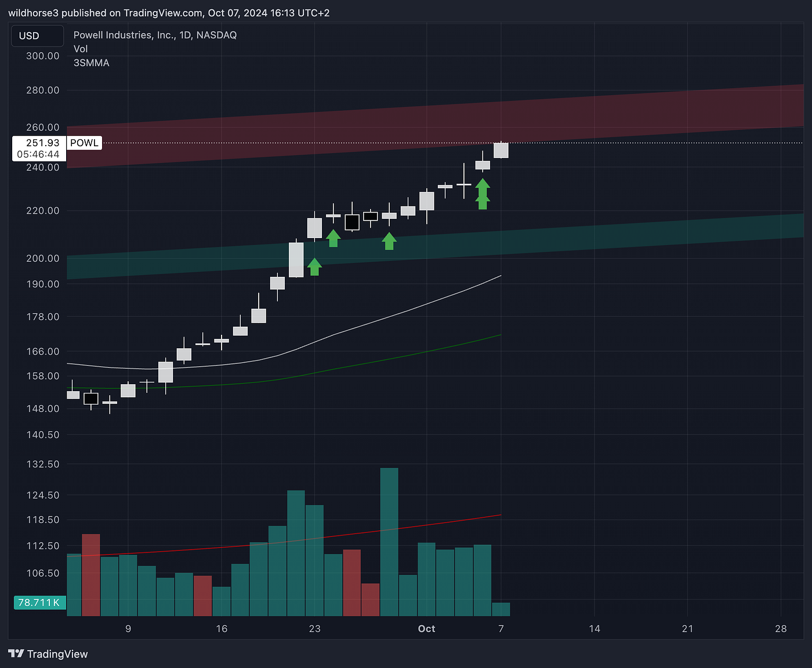This screenshot has height=668, width=812.
Task: Click the date label 23 on time axis
Action: (314, 629)
